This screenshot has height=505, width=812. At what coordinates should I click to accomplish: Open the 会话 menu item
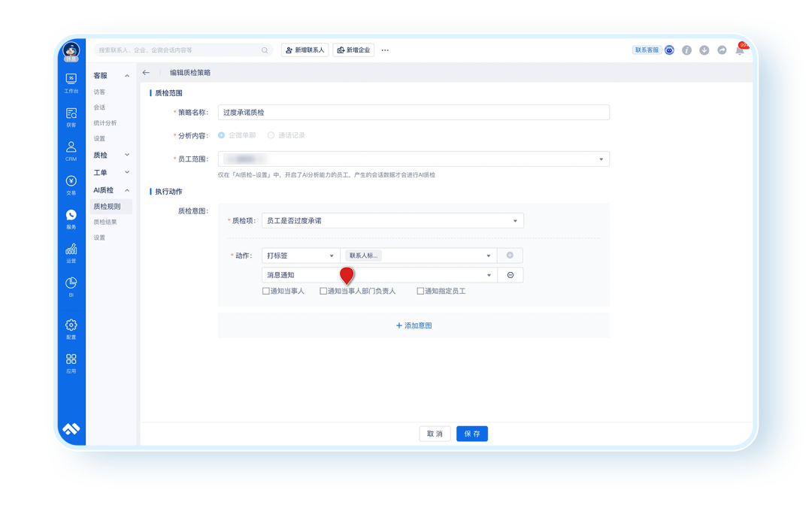coord(99,107)
